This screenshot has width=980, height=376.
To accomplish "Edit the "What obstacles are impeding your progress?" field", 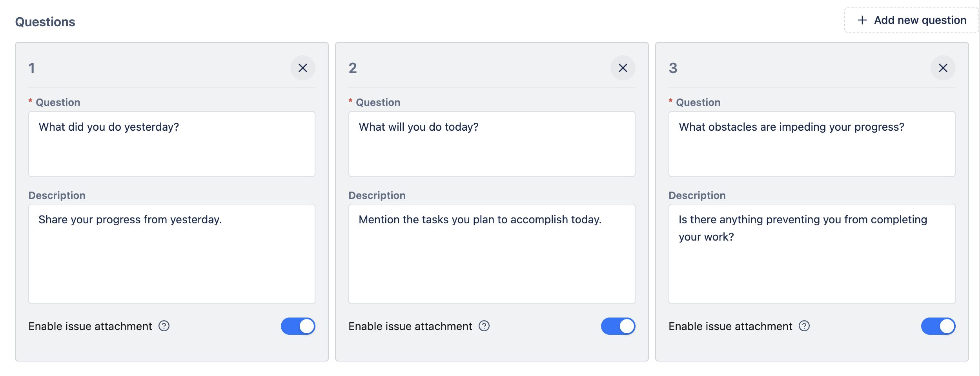I will tap(812, 144).
